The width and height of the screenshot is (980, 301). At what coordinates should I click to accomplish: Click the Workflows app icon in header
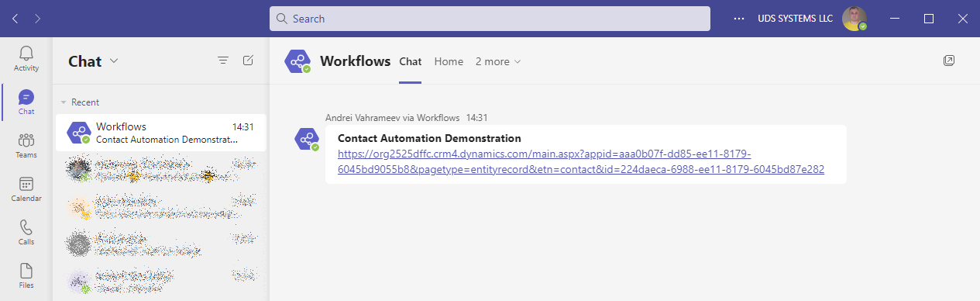click(x=297, y=61)
